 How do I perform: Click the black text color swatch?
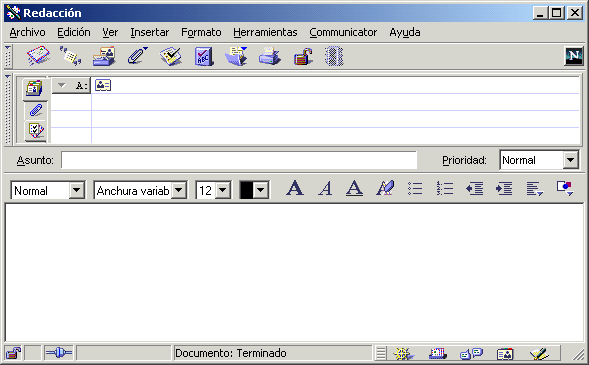tap(246, 190)
